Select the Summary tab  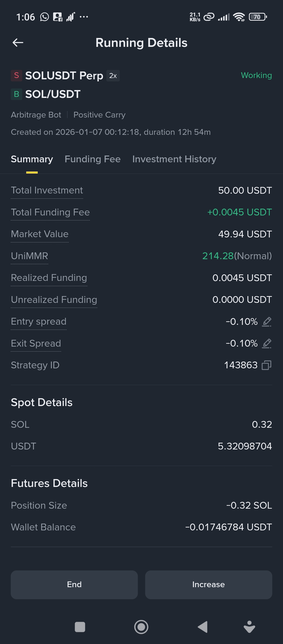tap(32, 159)
